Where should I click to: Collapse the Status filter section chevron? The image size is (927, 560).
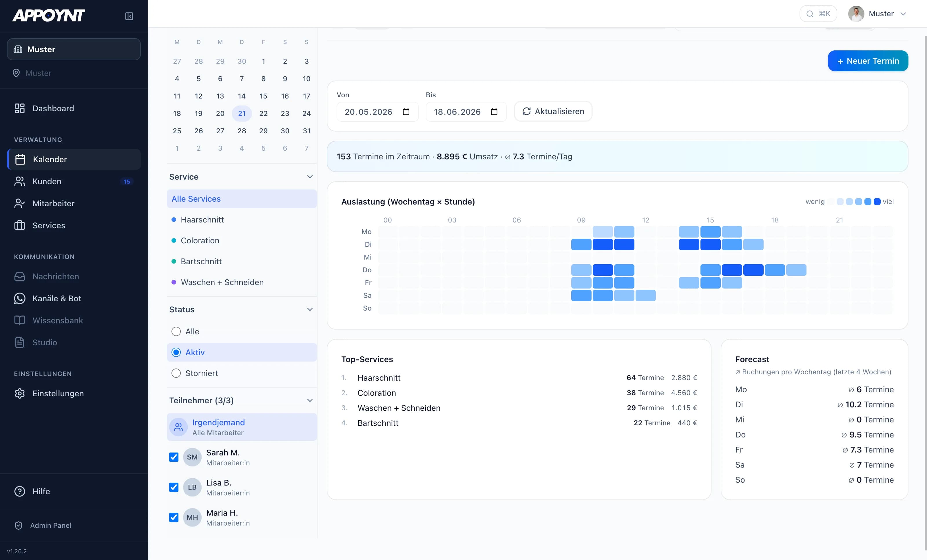[x=310, y=309]
